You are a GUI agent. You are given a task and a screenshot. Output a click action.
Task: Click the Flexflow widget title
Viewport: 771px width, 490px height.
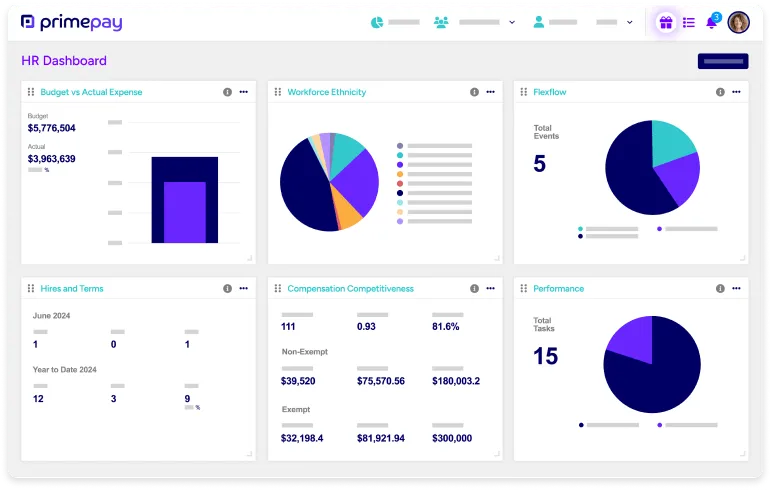tap(550, 92)
